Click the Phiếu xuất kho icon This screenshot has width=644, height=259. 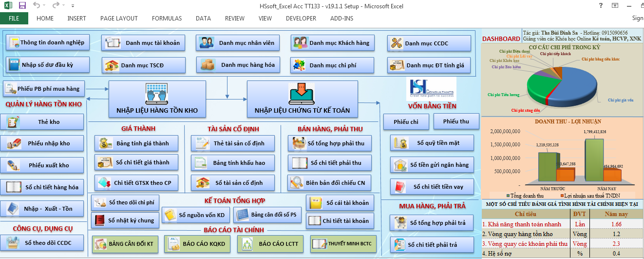pyautogui.click(x=14, y=165)
